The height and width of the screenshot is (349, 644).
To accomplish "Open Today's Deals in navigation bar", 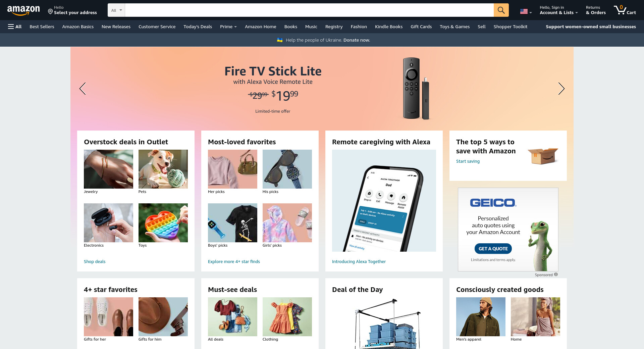I will coord(198,27).
